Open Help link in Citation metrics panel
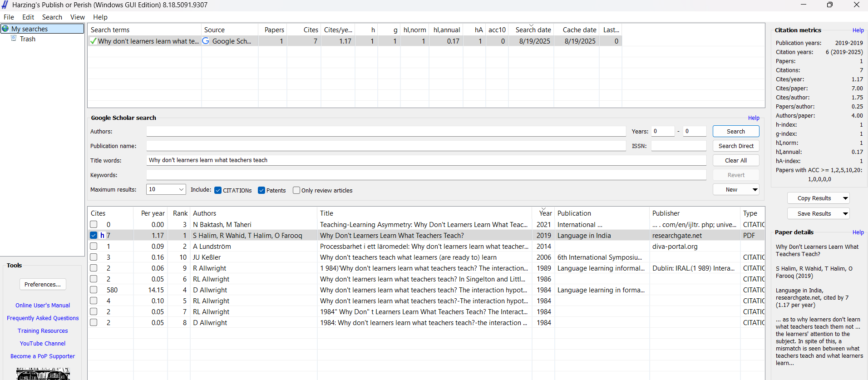The image size is (868, 380). point(858,30)
